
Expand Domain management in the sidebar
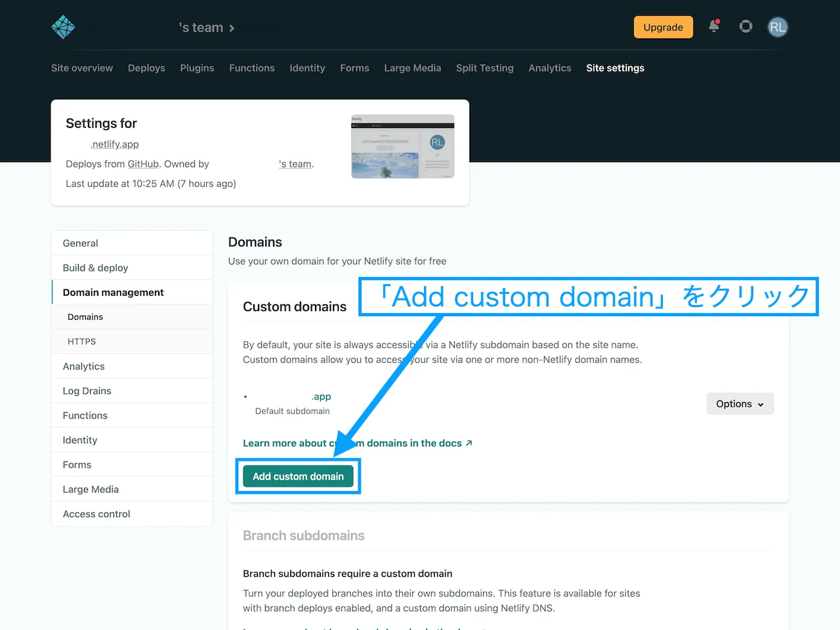pos(113,292)
